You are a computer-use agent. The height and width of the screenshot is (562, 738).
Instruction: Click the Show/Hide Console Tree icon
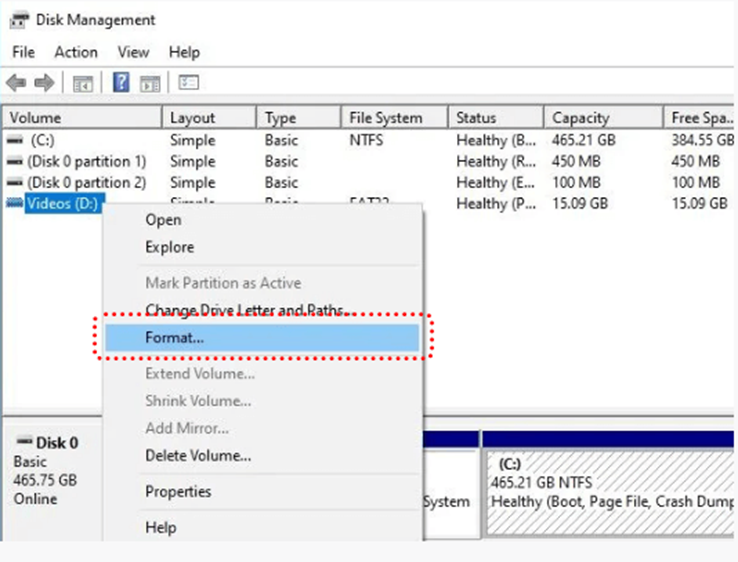tap(83, 83)
